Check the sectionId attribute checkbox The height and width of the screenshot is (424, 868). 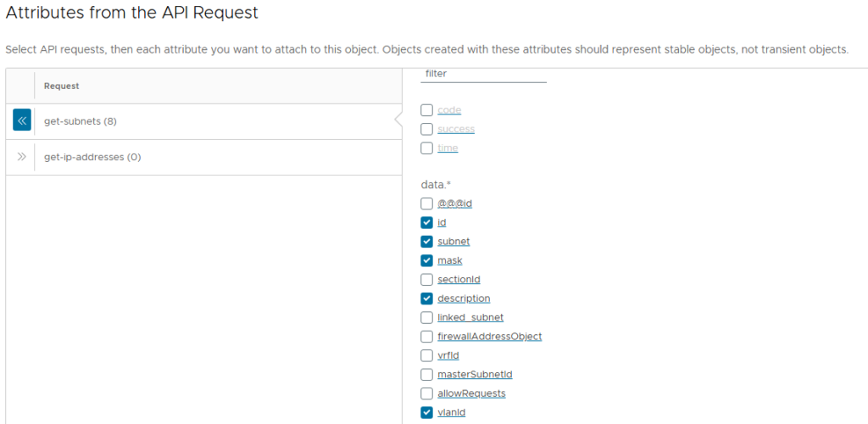pyautogui.click(x=426, y=279)
